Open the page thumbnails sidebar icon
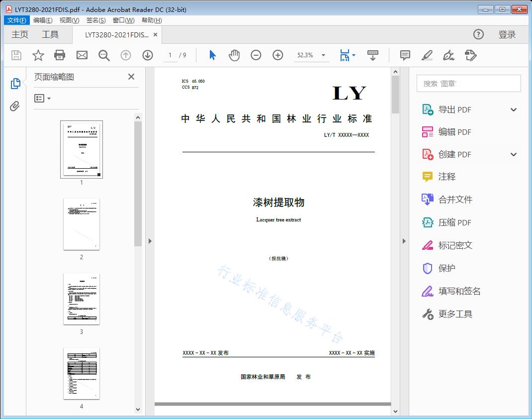Image resolution: width=532 pixels, height=419 pixels. click(x=15, y=83)
